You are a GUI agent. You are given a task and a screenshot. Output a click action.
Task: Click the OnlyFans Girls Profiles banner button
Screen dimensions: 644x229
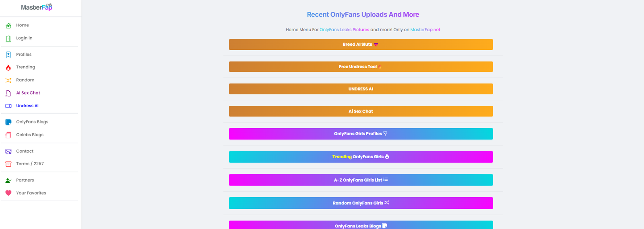click(x=361, y=134)
